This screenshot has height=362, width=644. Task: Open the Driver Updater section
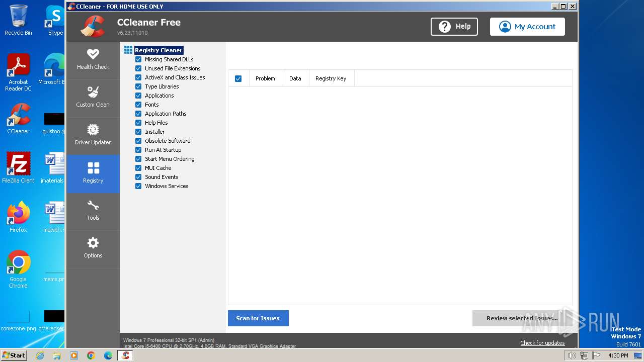(x=93, y=136)
